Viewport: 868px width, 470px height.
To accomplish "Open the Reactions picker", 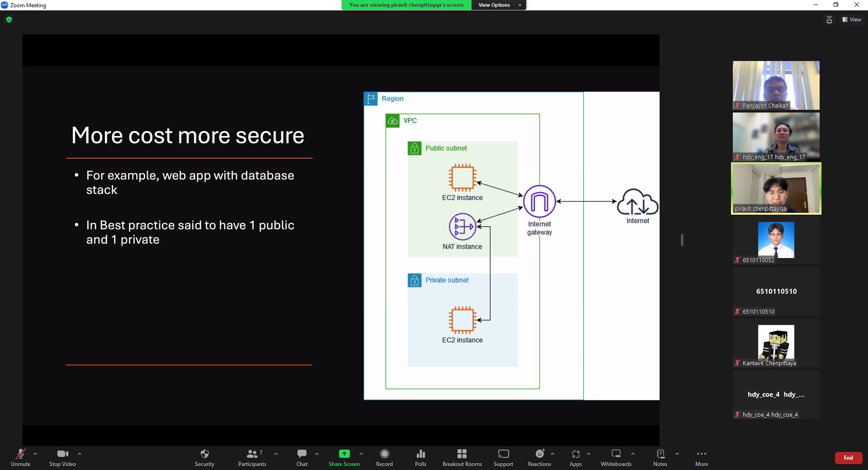I will click(x=539, y=457).
